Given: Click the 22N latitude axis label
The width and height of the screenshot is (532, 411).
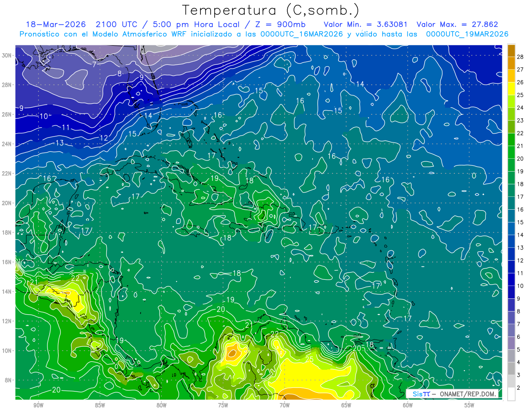Looking at the screenshot, I should [8, 173].
